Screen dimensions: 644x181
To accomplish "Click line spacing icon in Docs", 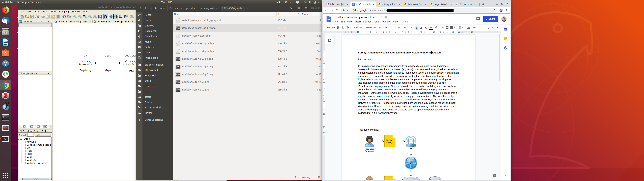I will [468, 28].
